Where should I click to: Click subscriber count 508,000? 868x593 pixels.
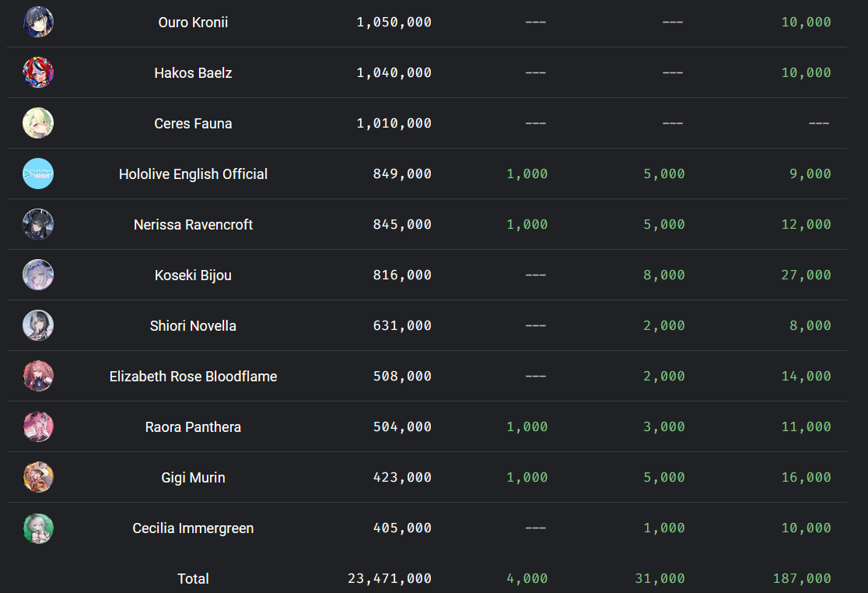click(402, 376)
